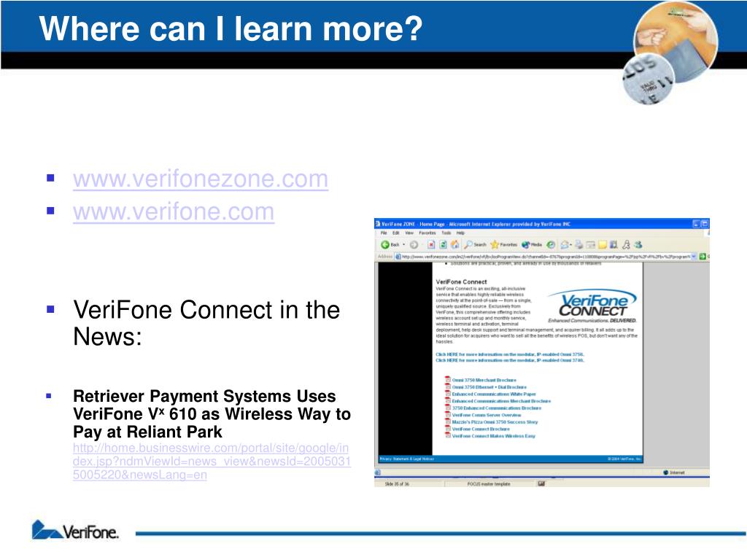Click the green Refresh page icon

443,245
